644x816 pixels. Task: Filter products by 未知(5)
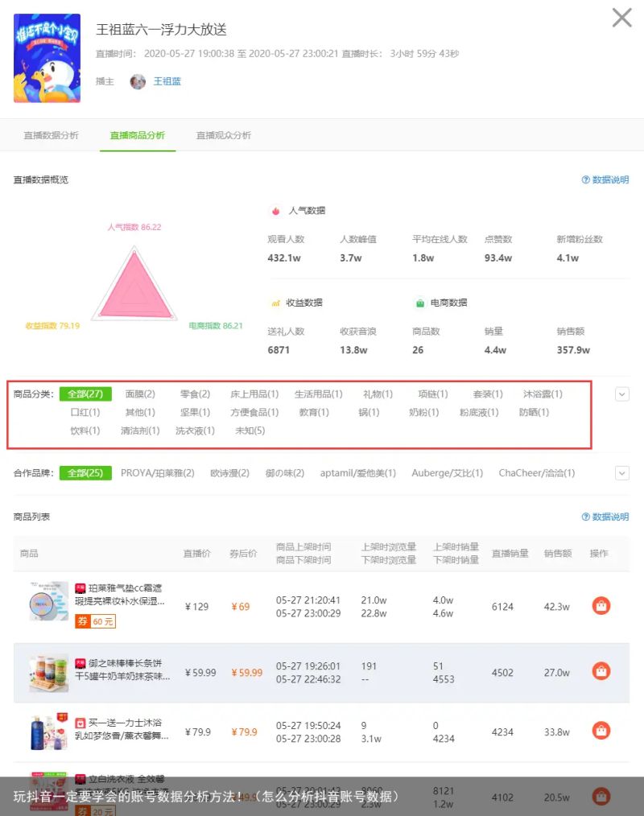point(250,431)
